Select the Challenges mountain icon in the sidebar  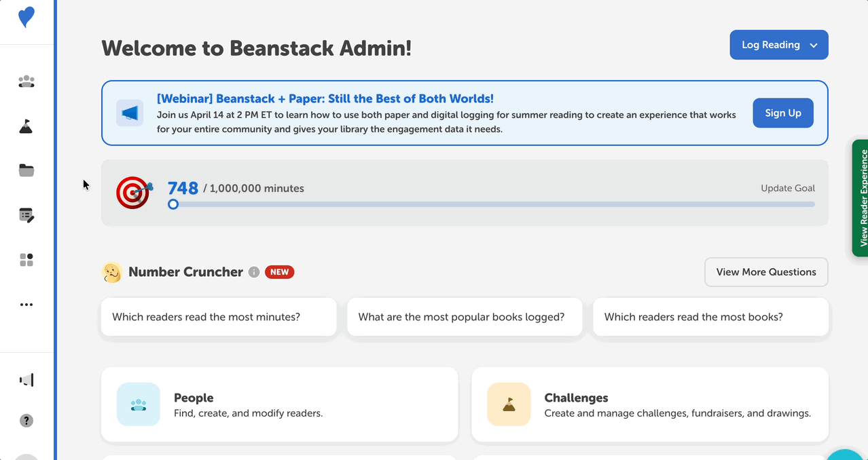[26, 126]
